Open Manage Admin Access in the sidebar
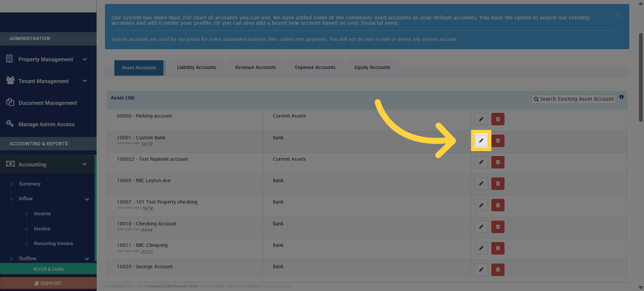This screenshot has width=644, height=291. point(46,124)
